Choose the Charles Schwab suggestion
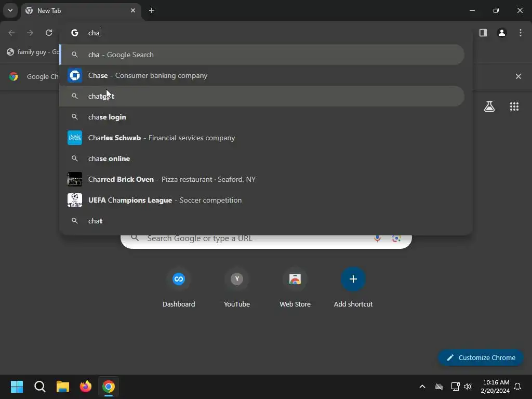Image resolution: width=532 pixels, height=399 pixels. coord(262,138)
